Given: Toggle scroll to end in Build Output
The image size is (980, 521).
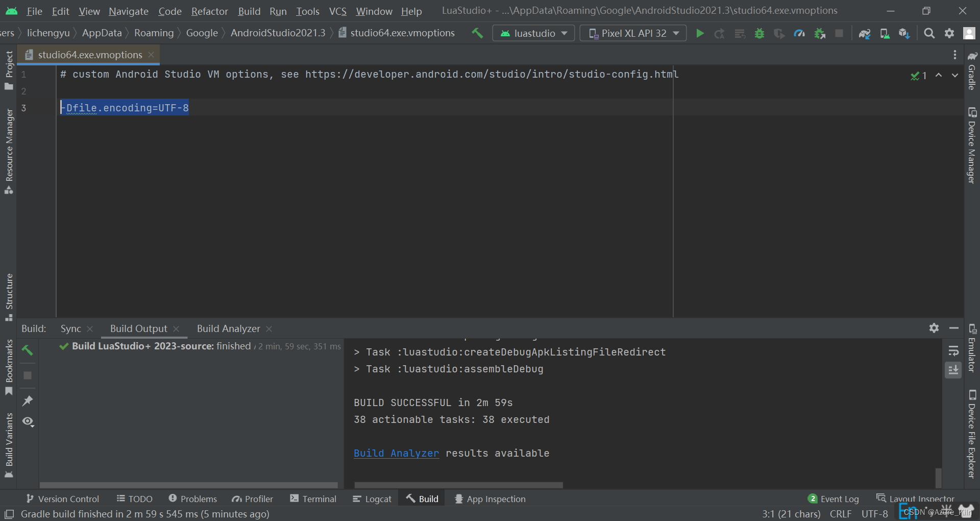Looking at the screenshot, I should coord(953,370).
